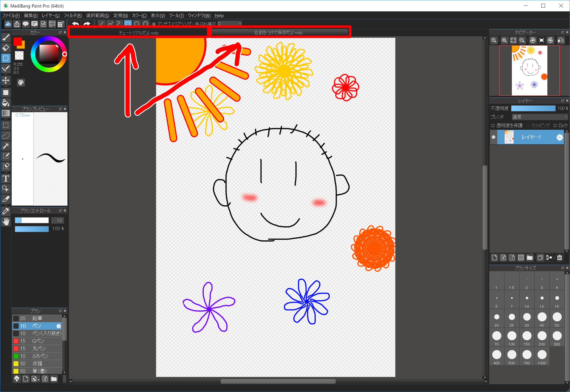Select the Text tool
This screenshot has width=570, height=392.
tap(6, 179)
